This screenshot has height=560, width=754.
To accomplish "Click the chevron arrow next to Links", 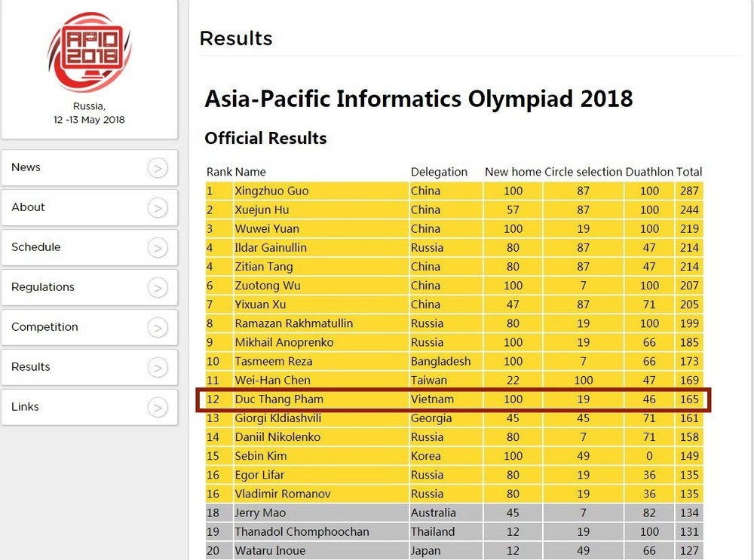I will click(158, 407).
